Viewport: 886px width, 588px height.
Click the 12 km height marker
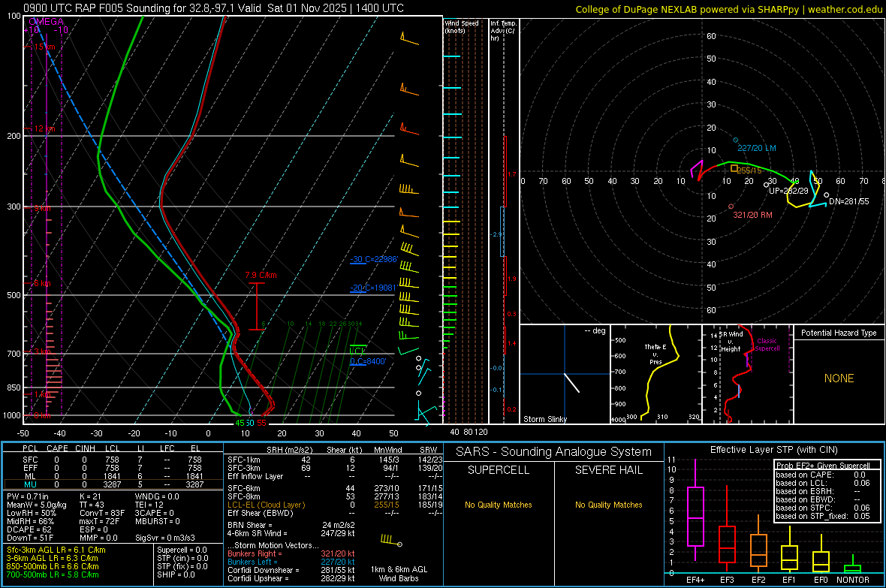pyautogui.click(x=44, y=129)
